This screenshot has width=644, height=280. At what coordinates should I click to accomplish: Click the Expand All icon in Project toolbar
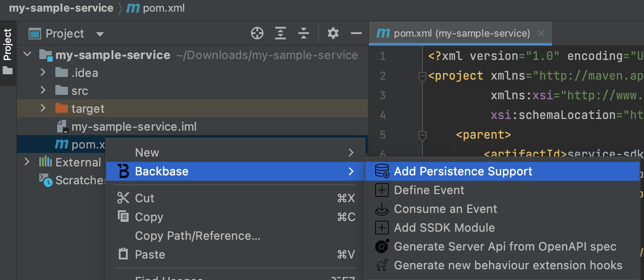click(x=280, y=33)
